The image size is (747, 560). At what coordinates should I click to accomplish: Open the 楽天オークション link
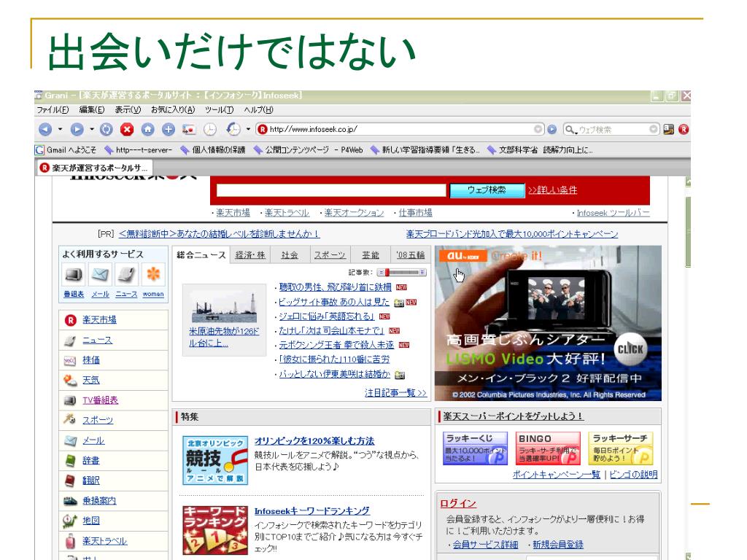point(354,213)
